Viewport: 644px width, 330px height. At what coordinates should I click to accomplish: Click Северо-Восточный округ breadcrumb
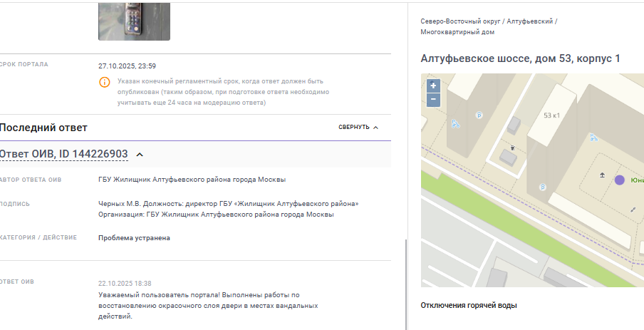pyautogui.click(x=459, y=21)
